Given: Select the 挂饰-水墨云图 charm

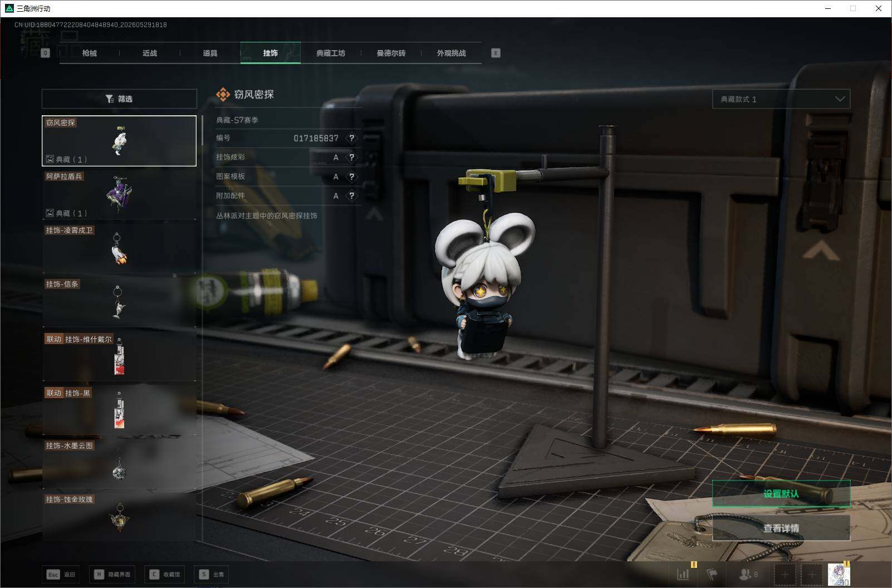Looking at the screenshot, I should 119,464.
